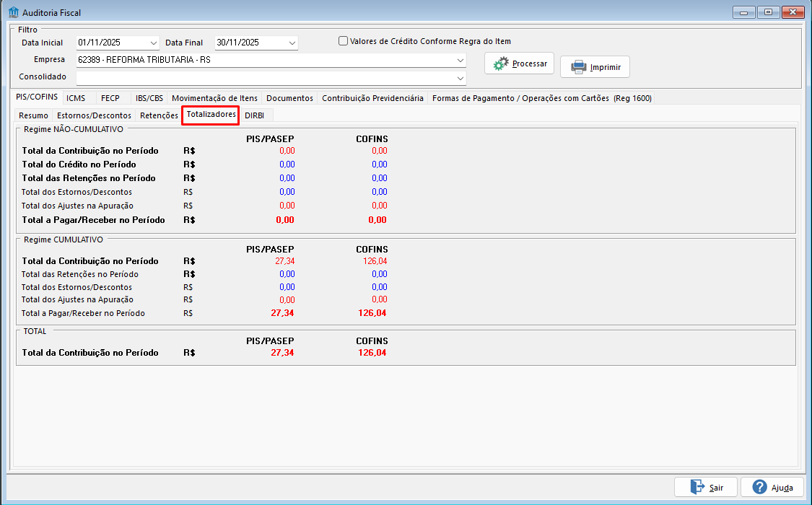Click the printer icon on Imprimir
The image size is (812, 505).
pos(578,67)
